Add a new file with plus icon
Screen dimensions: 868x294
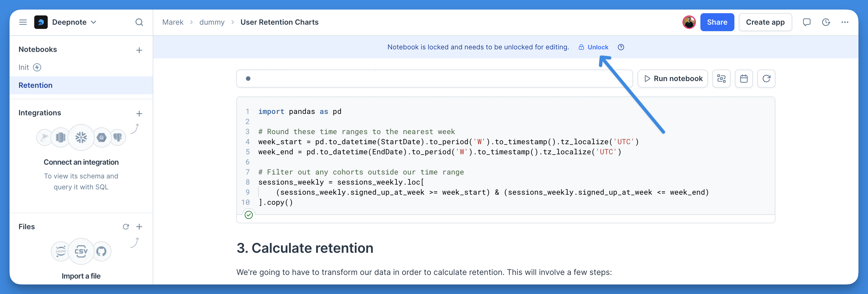139,227
